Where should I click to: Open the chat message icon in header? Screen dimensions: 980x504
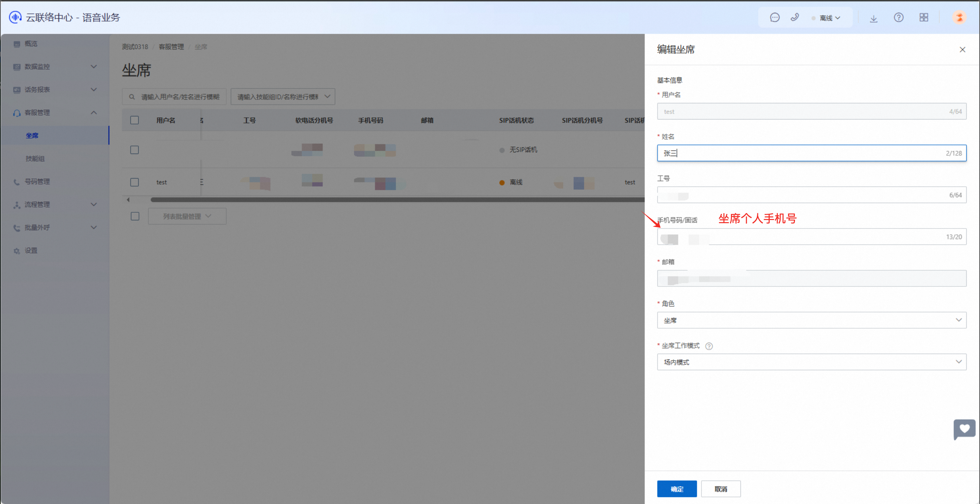[x=775, y=18]
